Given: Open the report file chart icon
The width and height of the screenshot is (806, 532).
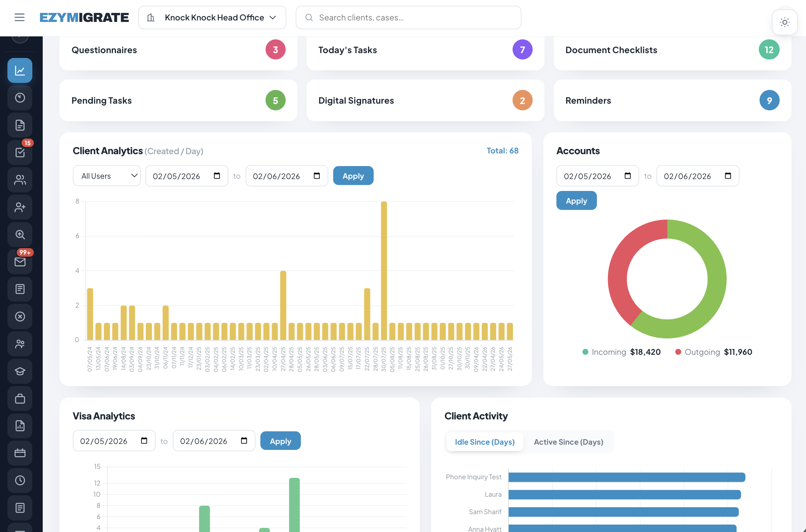Looking at the screenshot, I should 20,426.
